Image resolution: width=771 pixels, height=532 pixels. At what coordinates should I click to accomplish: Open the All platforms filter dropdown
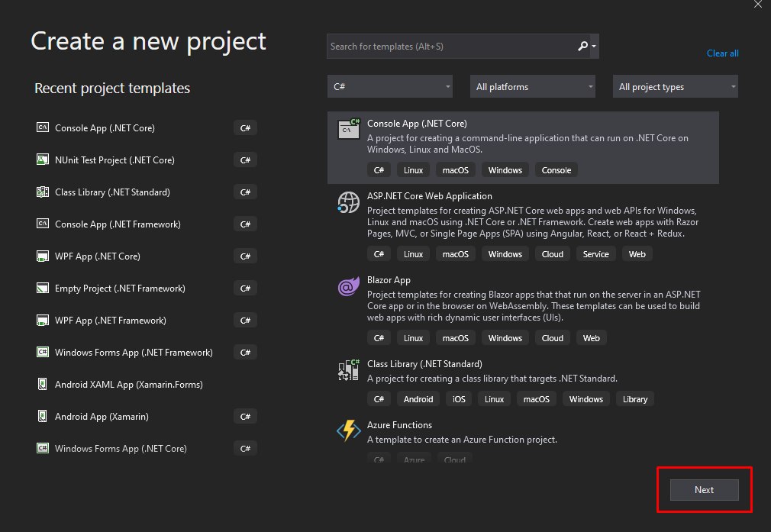point(533,86)
